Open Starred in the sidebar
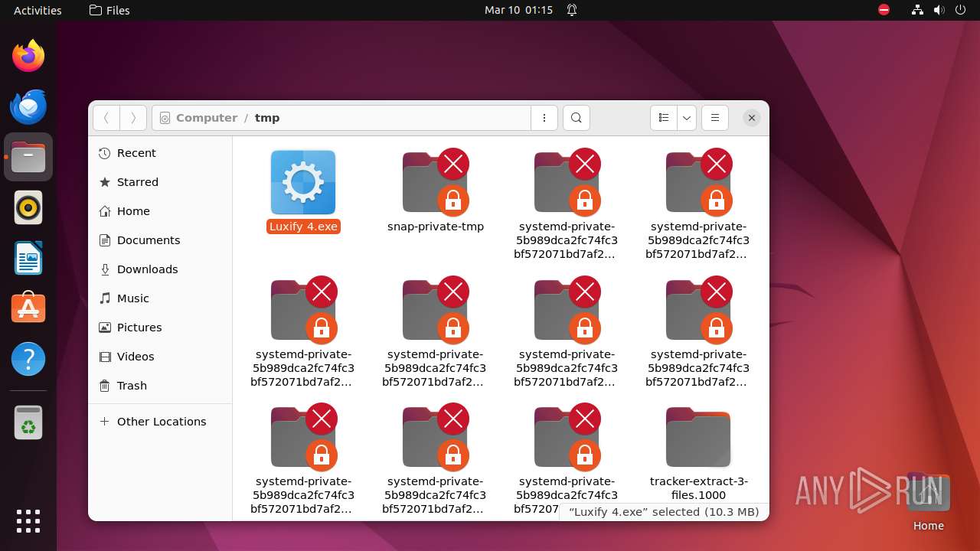980x551 pixels. 160,182
